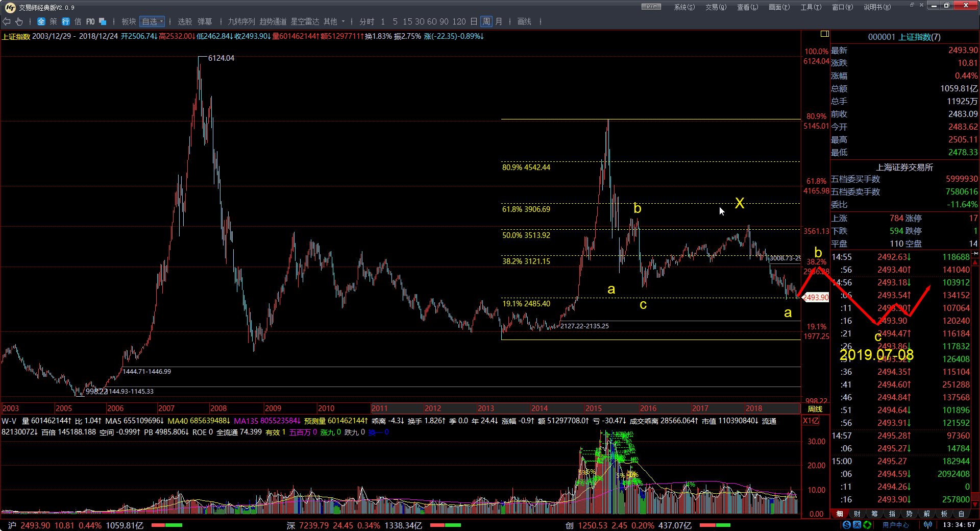
Task: Click the blue 行 quotes icon
Action: 66,21
